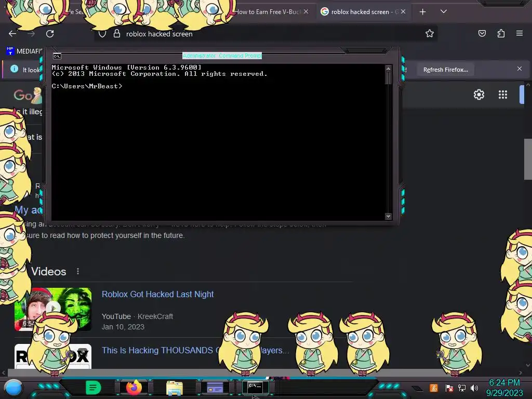Open the purple window app on taskbar

click(x=215, y=387)
